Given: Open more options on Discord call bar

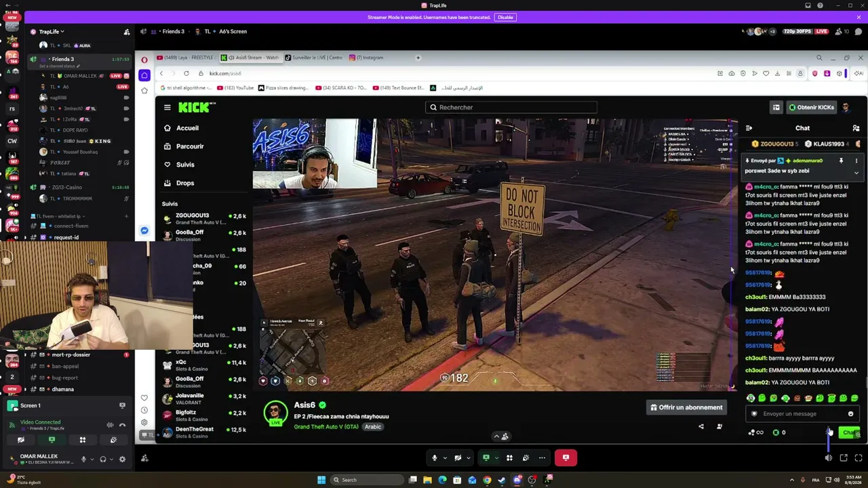Looking at the screenshot, I should (x=542, y=458).
